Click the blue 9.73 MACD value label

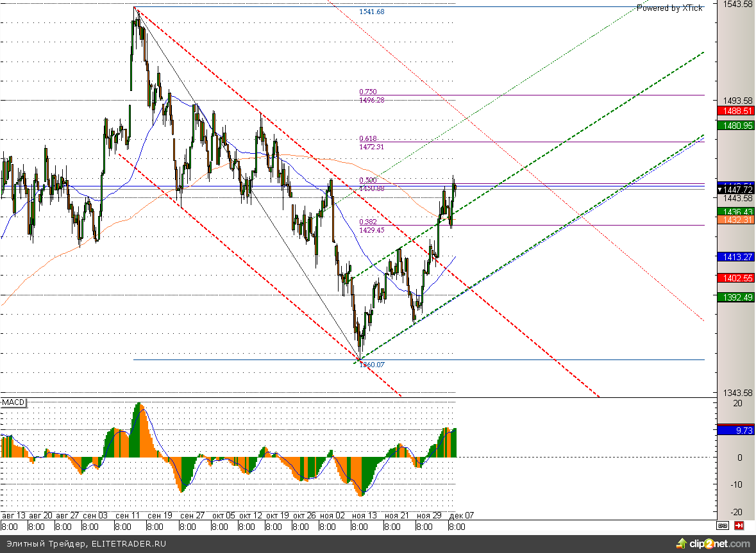(736, 431)
